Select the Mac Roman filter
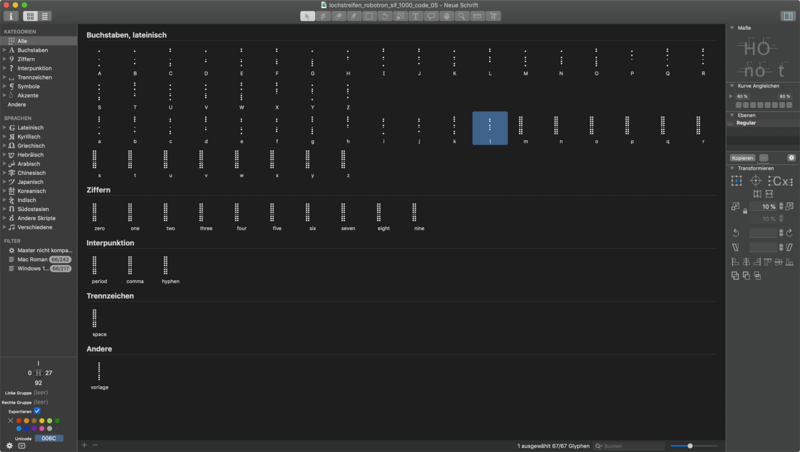Screen dimensions: 800x452 pyautogui.click(x=32, y=259)
